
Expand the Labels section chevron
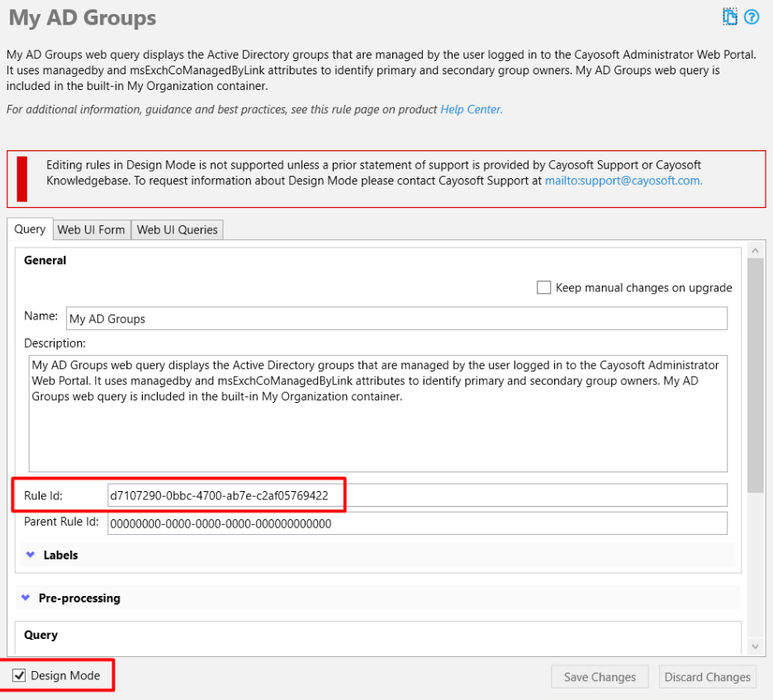pos(31,555)
